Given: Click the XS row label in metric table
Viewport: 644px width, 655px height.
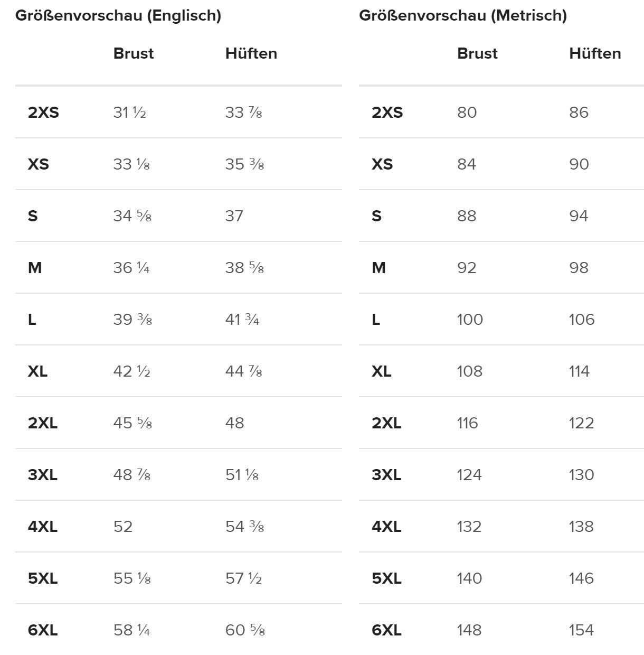Looking at the screenshot, I should pyautogui.click(x=382, y=164).
